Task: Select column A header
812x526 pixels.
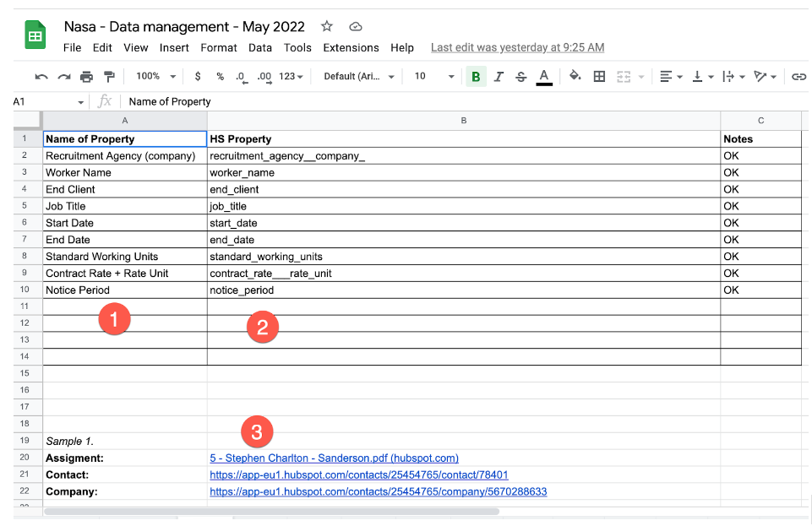Action: coord(125,121)
